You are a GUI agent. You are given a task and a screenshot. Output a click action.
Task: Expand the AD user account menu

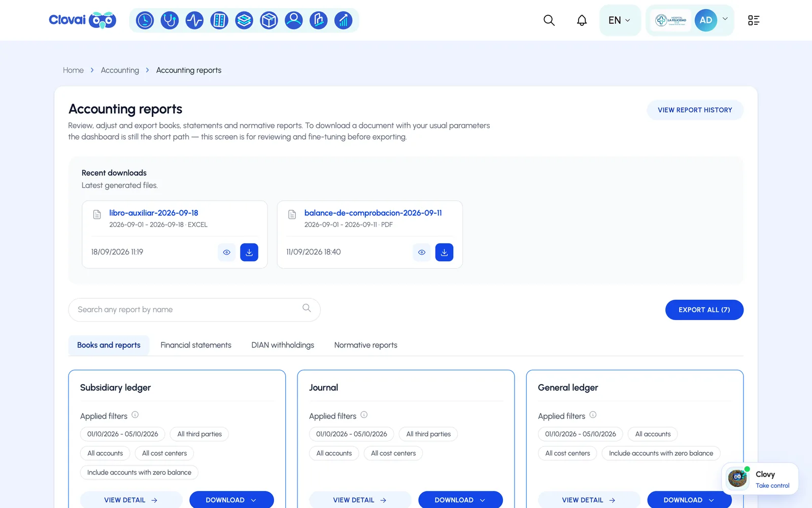pyautogui.click(x=725, y=19)
